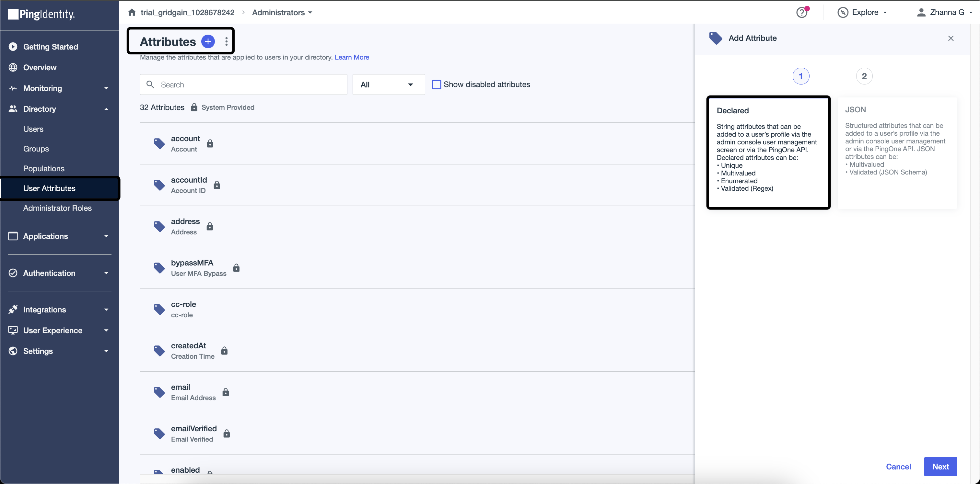Click the User Experience monitor icon

pos(13,331)
